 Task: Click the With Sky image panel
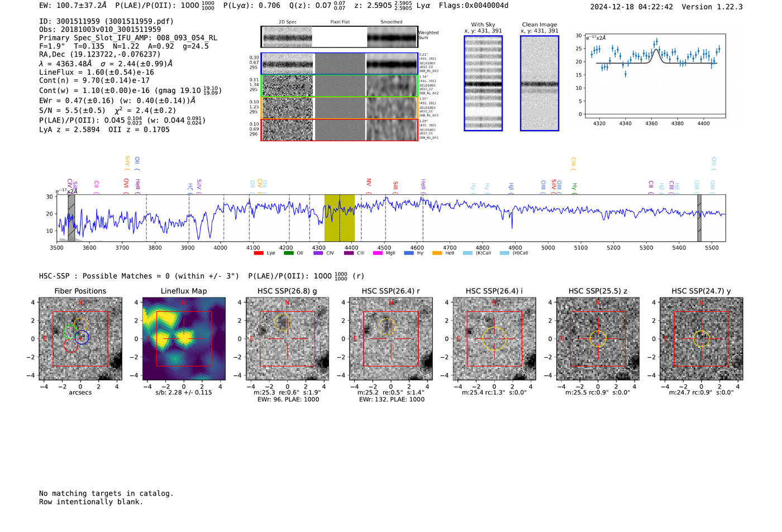click(x=483, y=83)
